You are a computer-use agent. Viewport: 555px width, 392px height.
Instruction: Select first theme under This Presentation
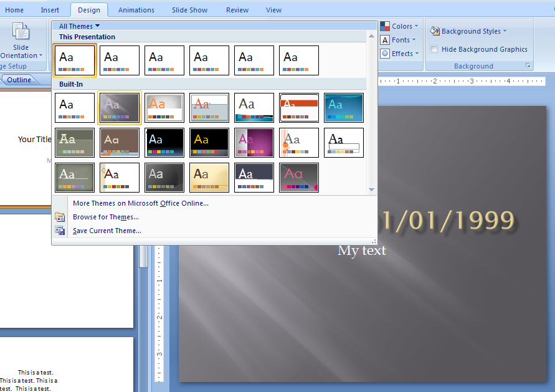(x=75, y=60)
